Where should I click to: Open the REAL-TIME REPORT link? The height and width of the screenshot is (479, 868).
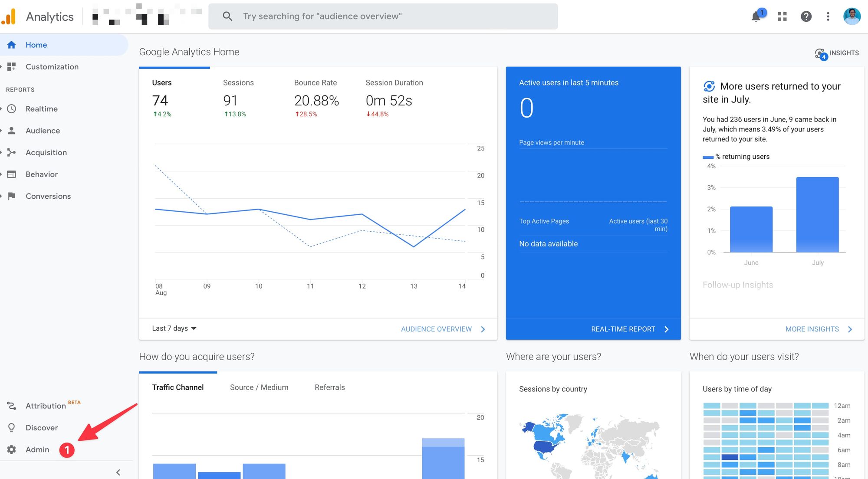pyautogui.click(x=623, y=329)
